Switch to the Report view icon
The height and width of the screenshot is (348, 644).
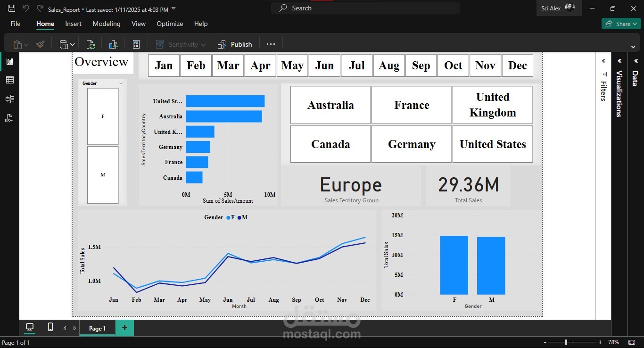click(9, 61)
